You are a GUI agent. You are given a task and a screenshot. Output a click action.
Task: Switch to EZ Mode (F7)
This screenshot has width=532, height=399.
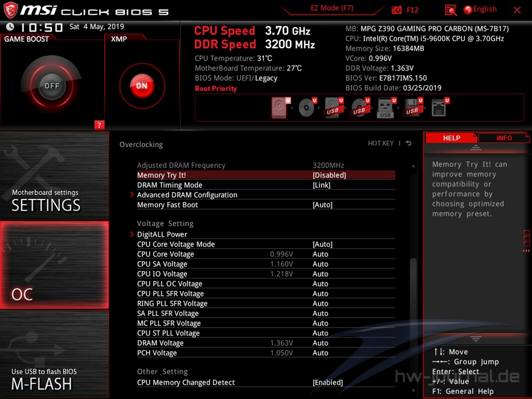(x=332, y=8)
